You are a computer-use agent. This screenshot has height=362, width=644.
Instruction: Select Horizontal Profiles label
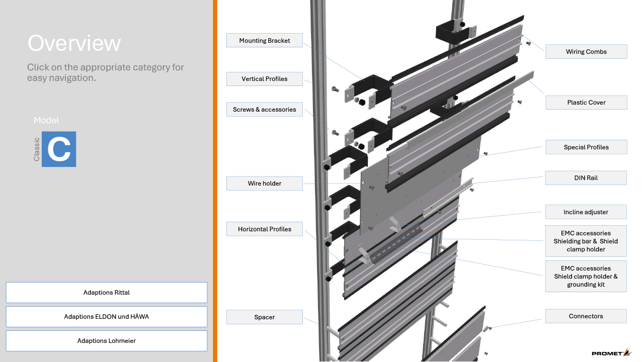click(265, 229)
